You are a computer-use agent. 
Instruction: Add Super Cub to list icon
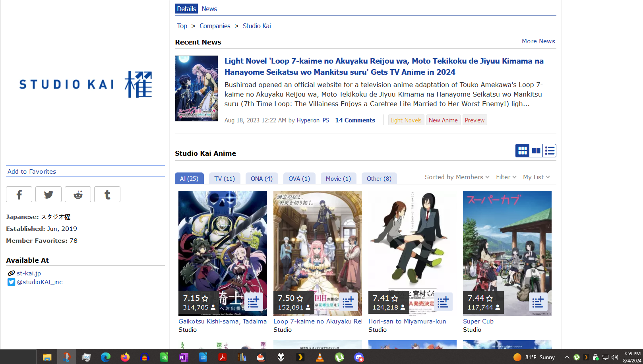(x=538, y=302)
